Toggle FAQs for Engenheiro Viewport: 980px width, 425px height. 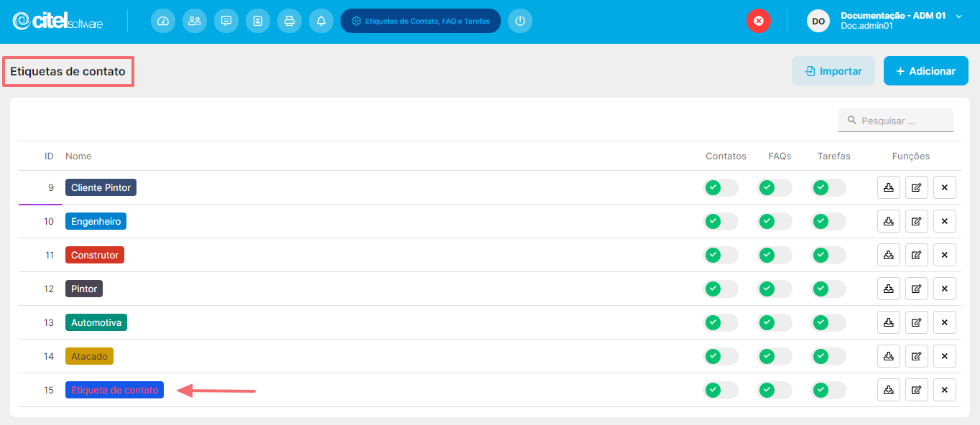click(x=775, y=221)
